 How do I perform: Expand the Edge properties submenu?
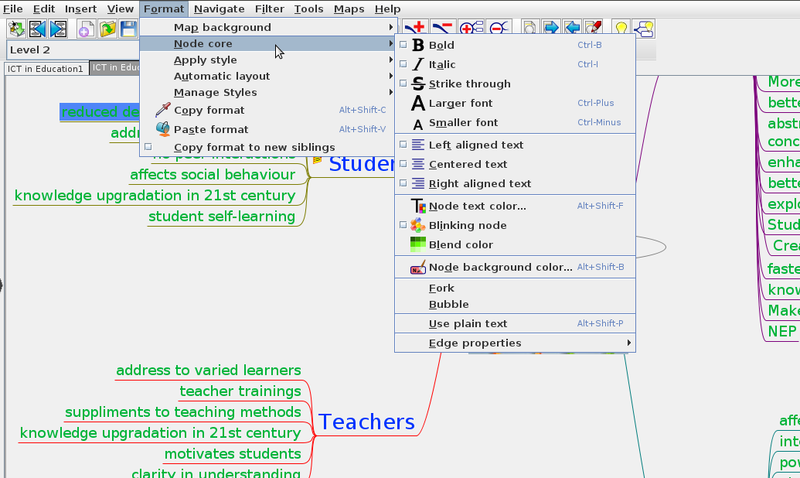[x=515, y=343]
